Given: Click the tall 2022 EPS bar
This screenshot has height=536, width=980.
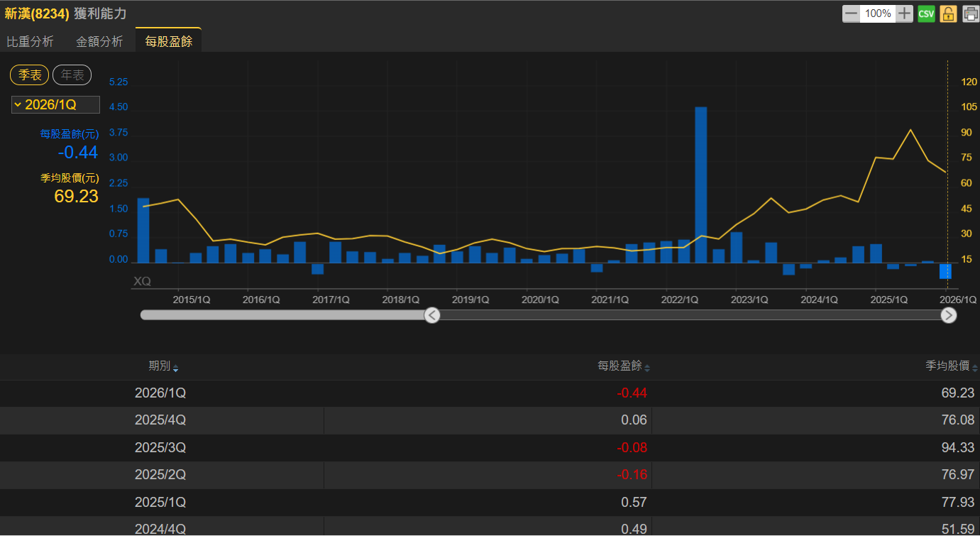Looking at the screenshot, I should point(700,185).
